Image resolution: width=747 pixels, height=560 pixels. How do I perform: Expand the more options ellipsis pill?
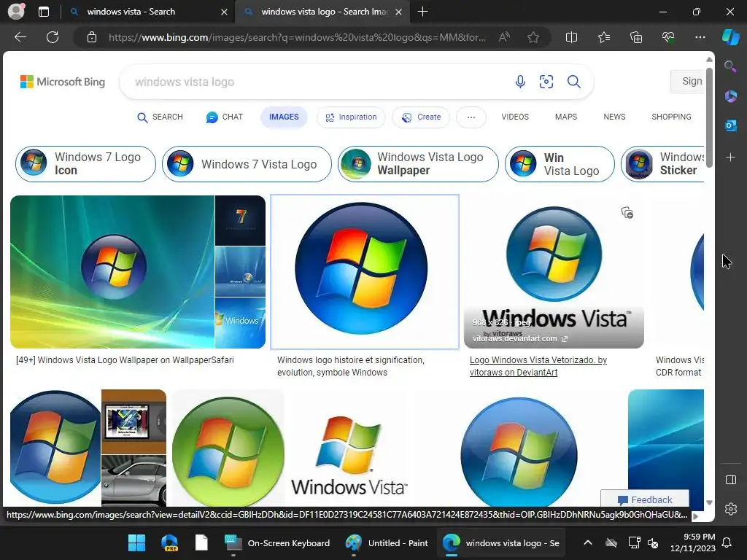coord(471,117)
